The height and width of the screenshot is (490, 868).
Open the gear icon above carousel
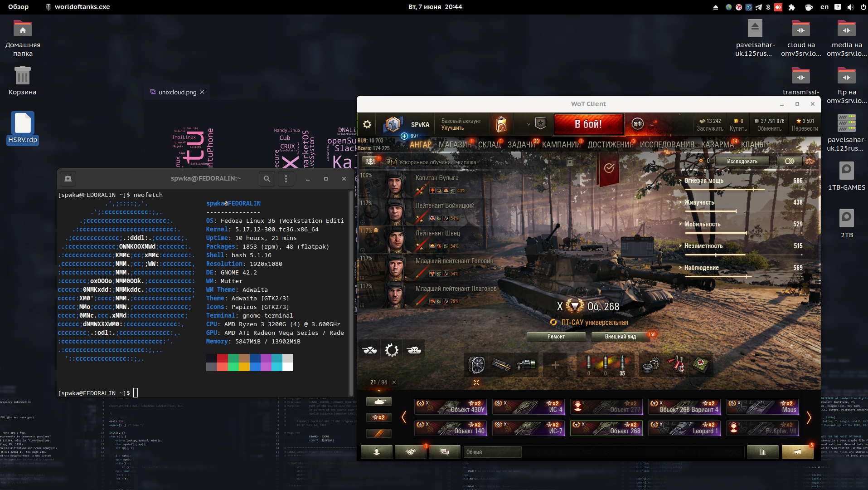(x=392, y=350)
